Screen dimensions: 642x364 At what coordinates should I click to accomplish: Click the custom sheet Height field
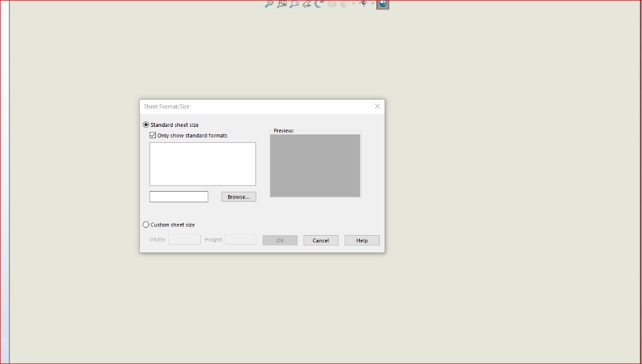[x=240, y=240]
